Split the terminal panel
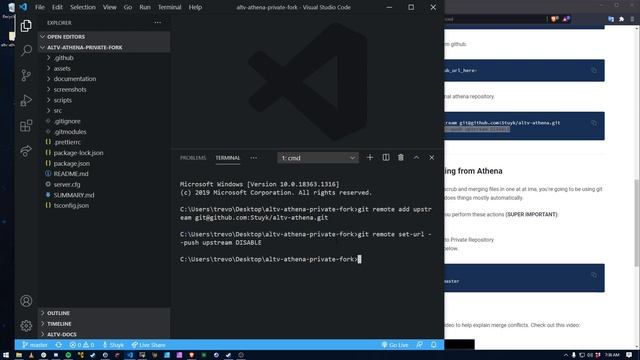 click(386, 158)
